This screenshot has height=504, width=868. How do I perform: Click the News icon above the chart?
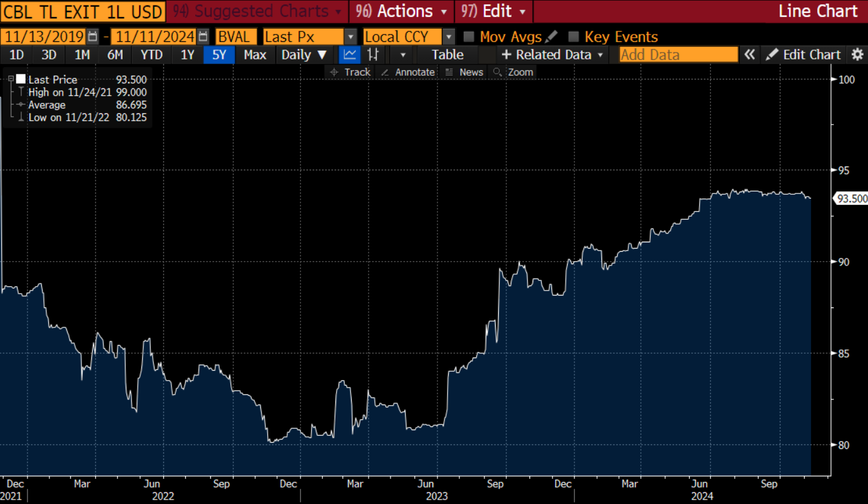pos(464,72)
